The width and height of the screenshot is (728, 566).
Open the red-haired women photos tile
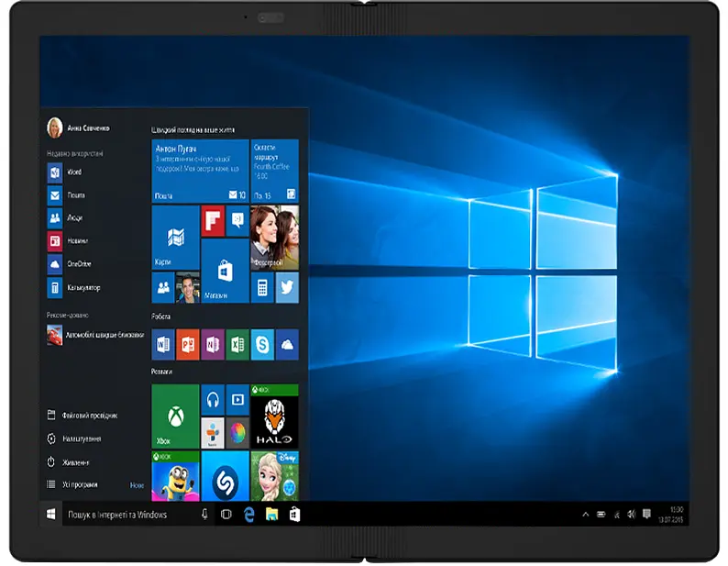click(275, 238)
